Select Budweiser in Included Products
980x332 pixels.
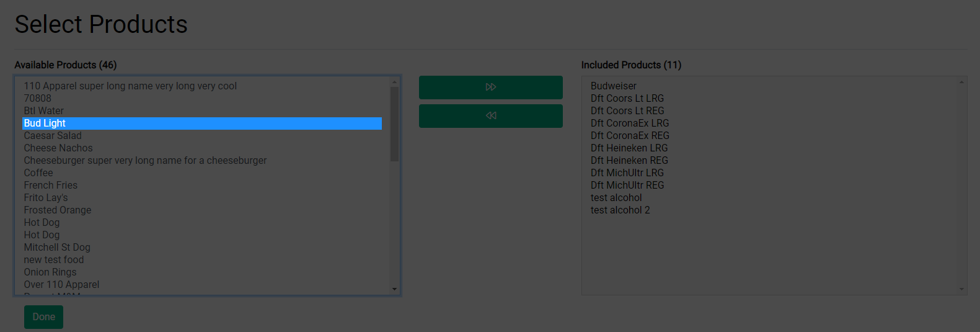coord(769,86)
